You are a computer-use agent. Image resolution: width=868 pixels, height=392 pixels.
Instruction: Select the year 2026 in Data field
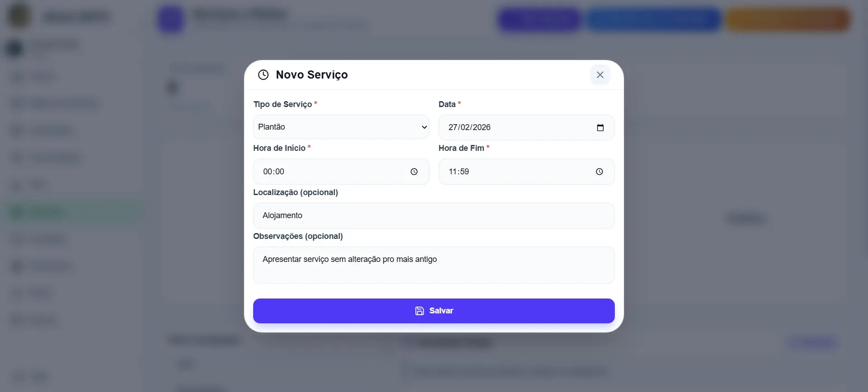(481, 127)
